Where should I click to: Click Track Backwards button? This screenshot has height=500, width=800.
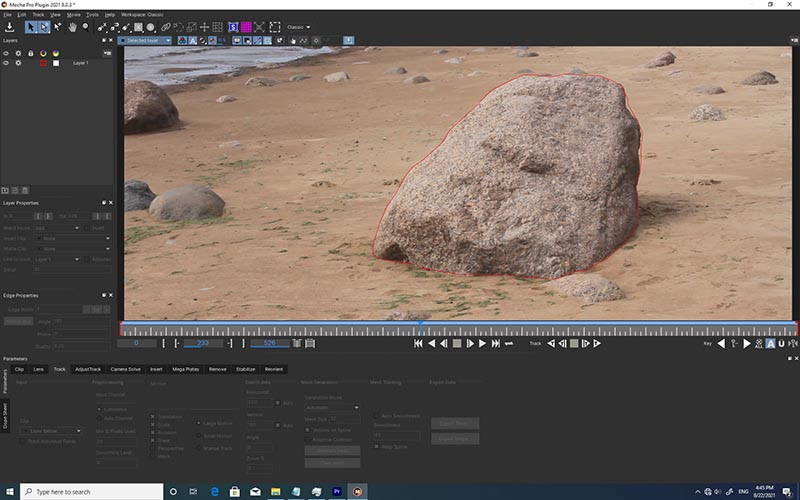[x=551, y=343]
